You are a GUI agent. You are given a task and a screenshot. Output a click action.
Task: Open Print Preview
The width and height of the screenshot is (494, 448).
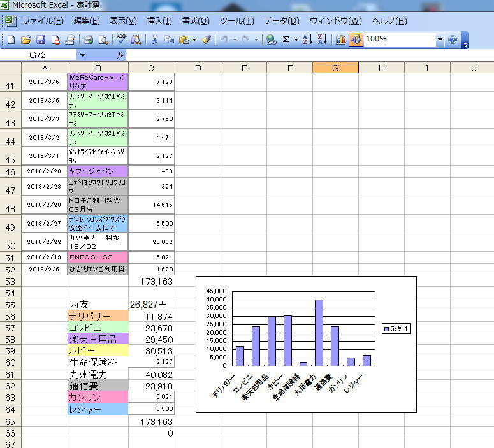pyautogui.click(x=103, y=40)
